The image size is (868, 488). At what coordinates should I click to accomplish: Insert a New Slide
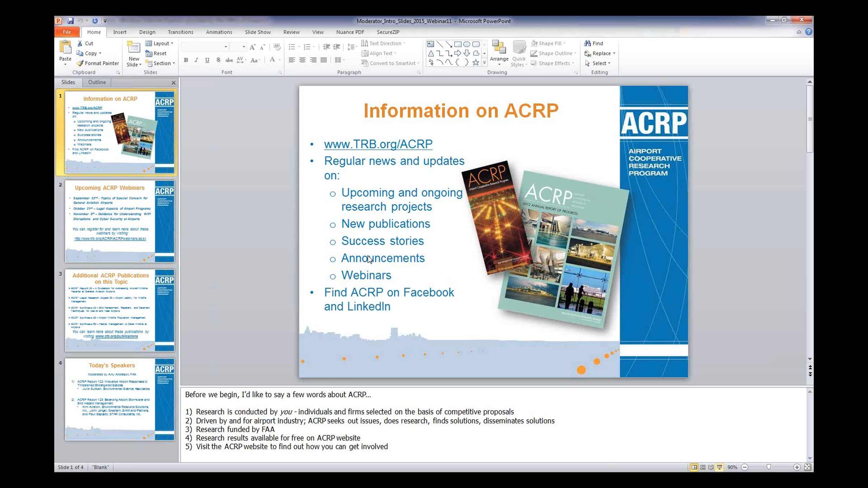134,53
